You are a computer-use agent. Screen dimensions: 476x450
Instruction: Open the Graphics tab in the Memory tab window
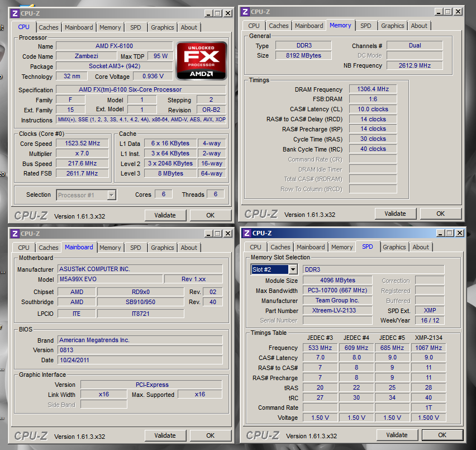(393, 26)
